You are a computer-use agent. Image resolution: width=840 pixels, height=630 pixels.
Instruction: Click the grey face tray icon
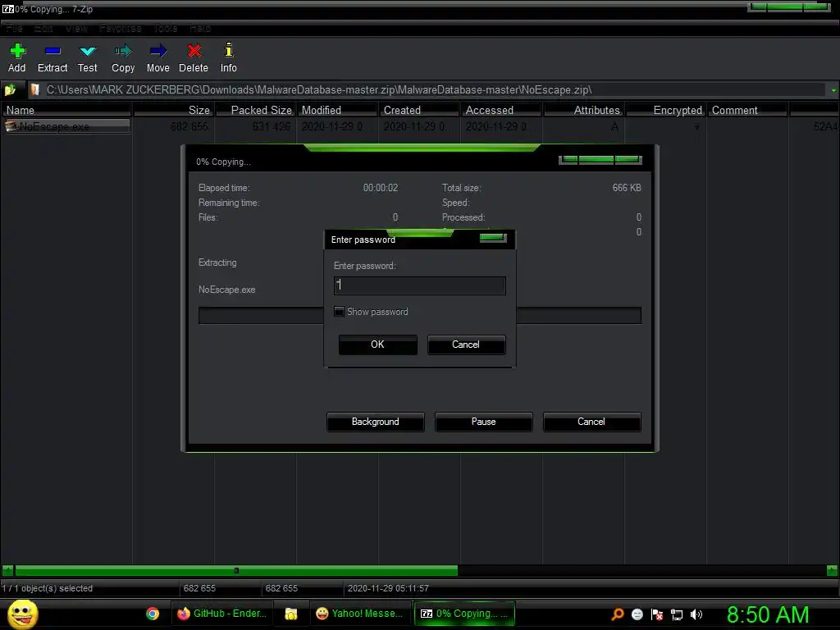637,614
